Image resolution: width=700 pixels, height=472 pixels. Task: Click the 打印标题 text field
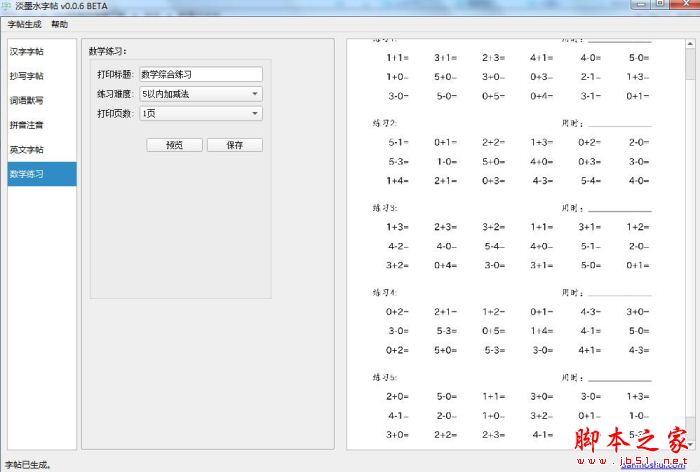tap(201, 74)
